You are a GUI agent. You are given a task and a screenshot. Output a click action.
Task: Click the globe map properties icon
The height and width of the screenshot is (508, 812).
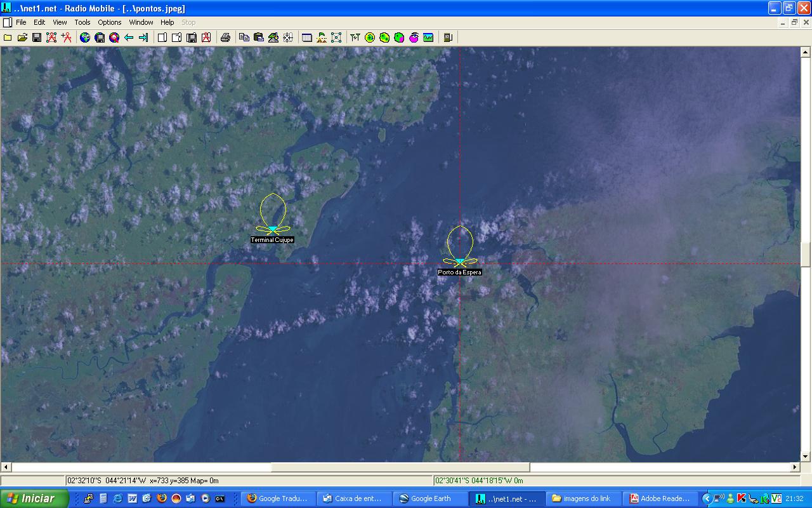85,37
